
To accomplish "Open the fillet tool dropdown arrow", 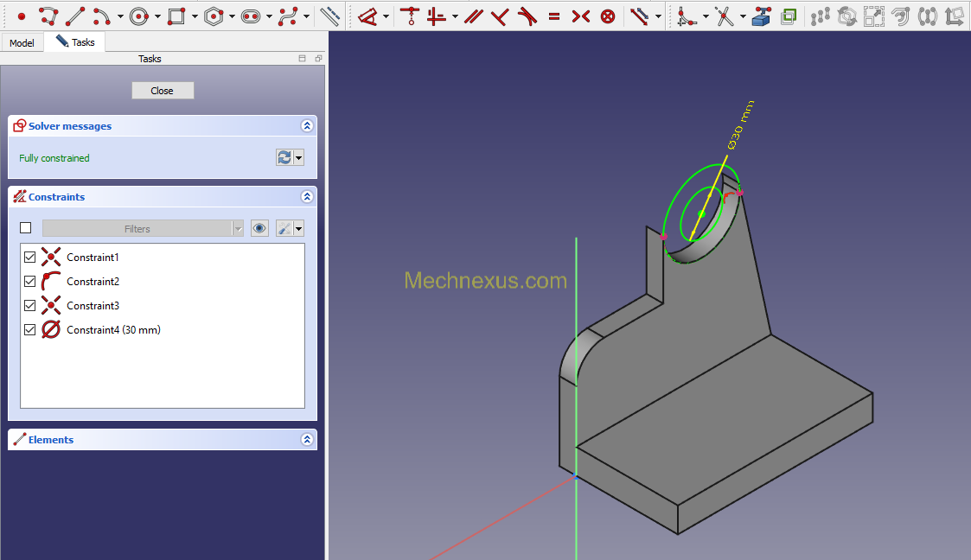I will point(706,16).
